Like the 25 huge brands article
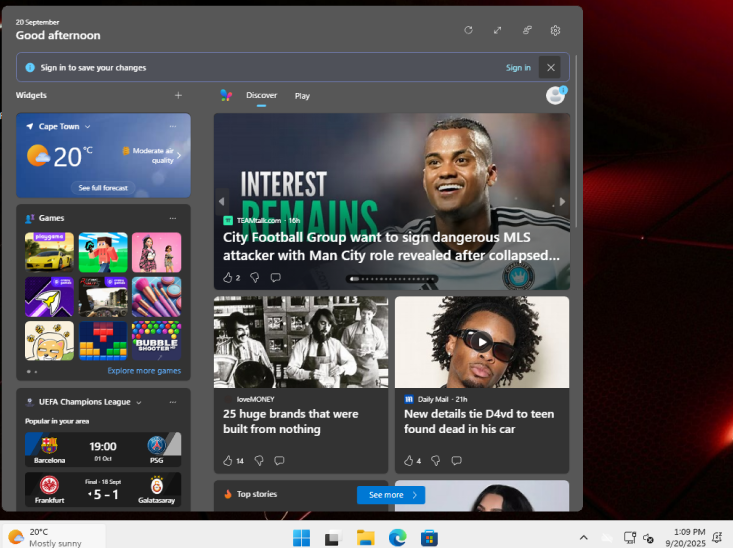 click(228, 461)
